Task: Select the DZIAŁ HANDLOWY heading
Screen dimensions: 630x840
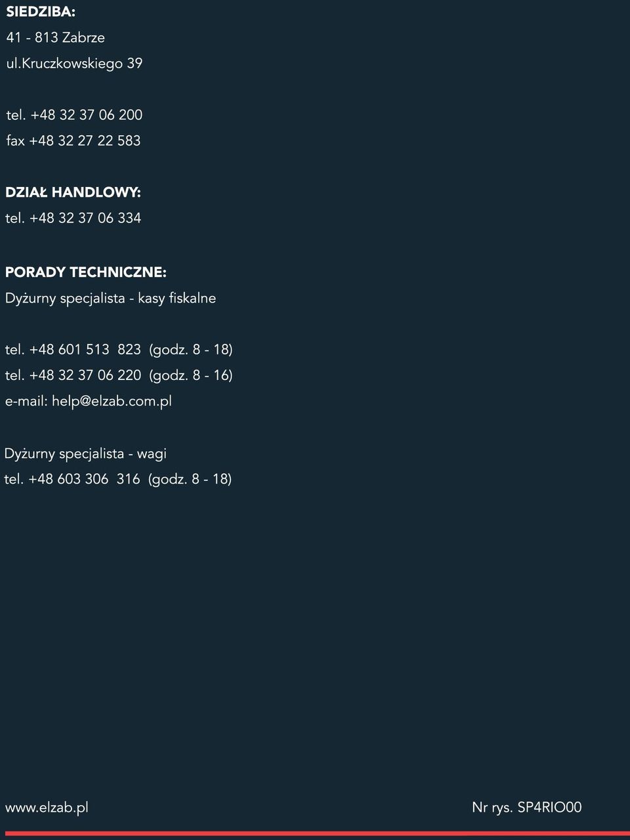Action: 73,192
